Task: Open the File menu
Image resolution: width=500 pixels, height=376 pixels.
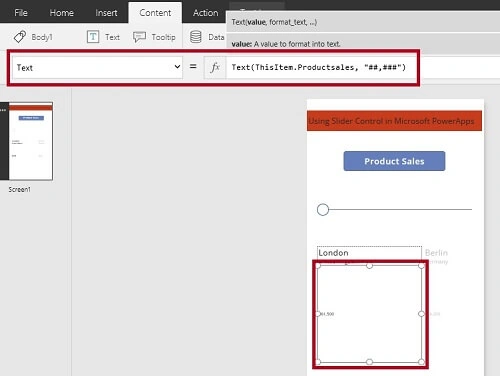Action: pos(21,13)
